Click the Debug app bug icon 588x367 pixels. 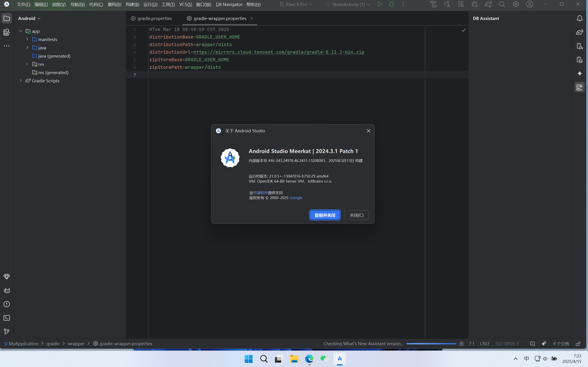click(x=391, y=4)
